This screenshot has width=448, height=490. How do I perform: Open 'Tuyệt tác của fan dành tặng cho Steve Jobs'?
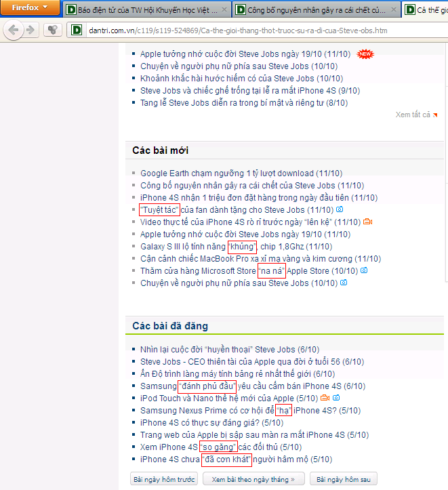pos(237,209)
